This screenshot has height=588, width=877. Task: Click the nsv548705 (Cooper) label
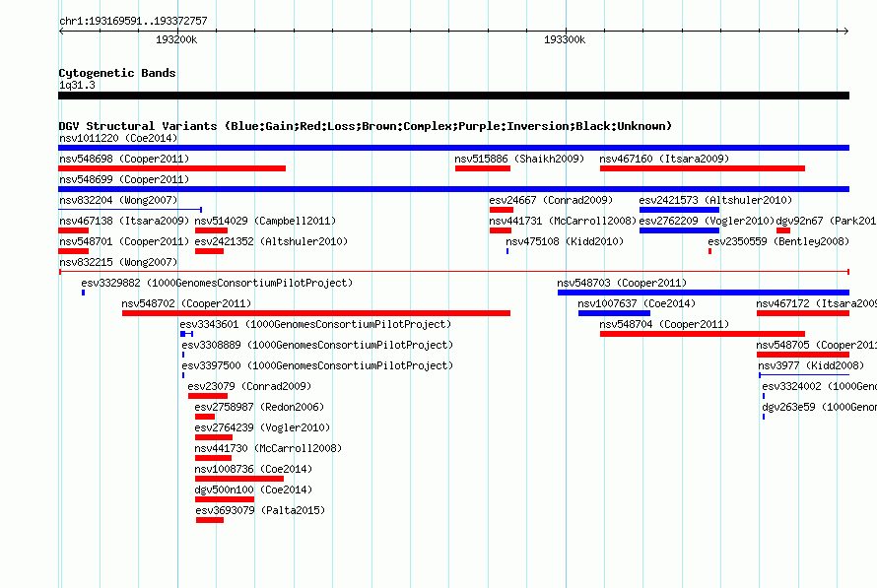(816, 345)
